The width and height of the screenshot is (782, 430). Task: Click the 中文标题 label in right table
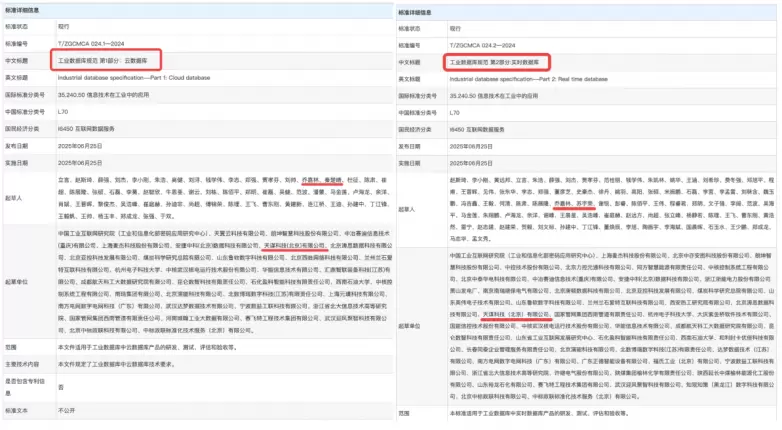click(413, 62)
